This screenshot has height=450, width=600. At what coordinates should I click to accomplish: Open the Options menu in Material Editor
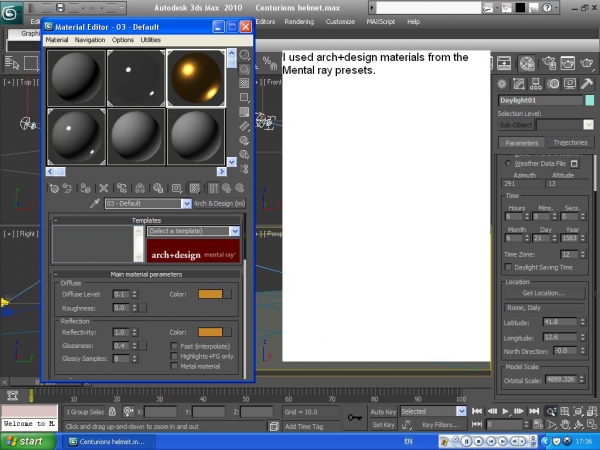[x=123, y=40]
